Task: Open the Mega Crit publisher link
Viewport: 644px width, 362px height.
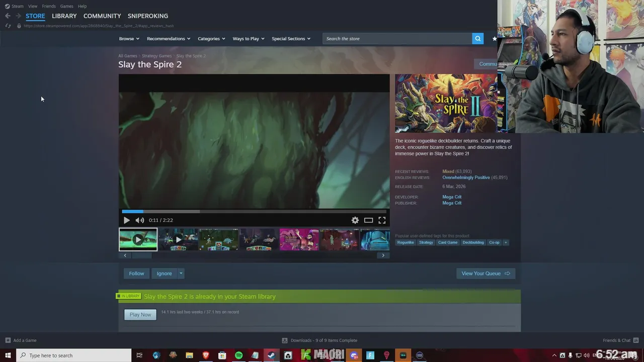Action: point(452,203)
